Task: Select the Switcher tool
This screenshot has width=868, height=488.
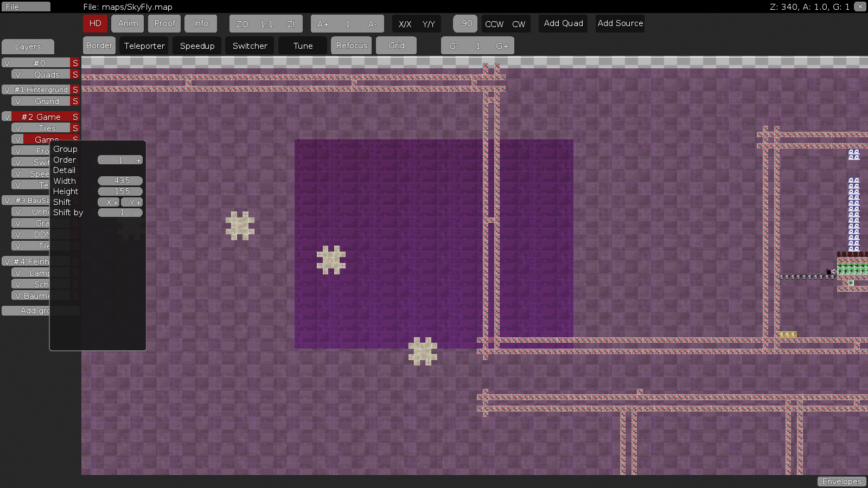Action: tap(249, 46)
